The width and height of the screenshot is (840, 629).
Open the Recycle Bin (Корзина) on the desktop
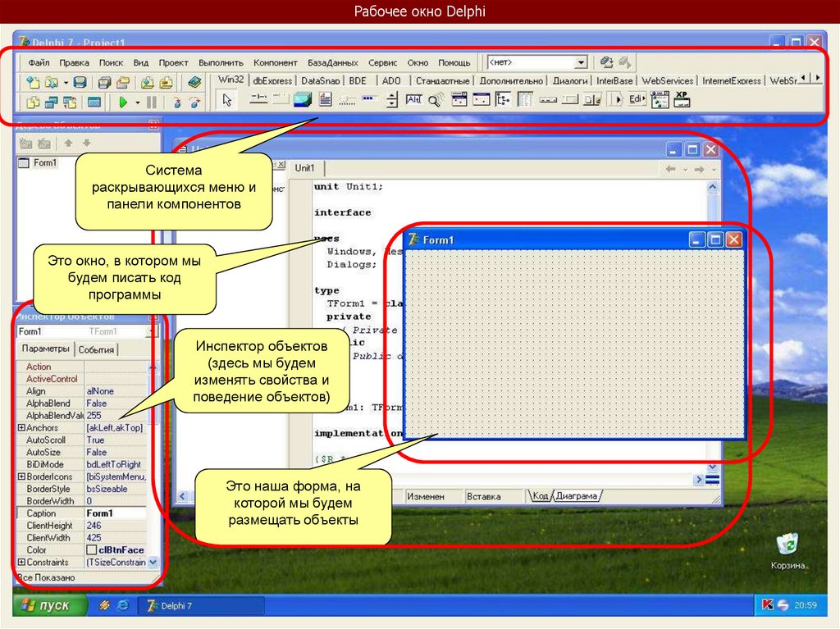[787, 545]
